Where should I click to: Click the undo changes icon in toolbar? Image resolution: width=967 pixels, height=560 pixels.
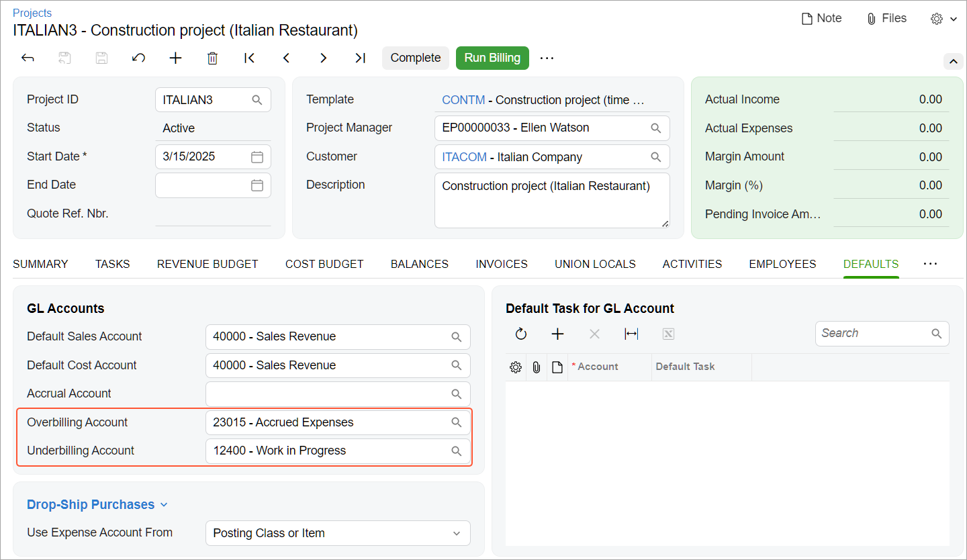coord(138,58)
